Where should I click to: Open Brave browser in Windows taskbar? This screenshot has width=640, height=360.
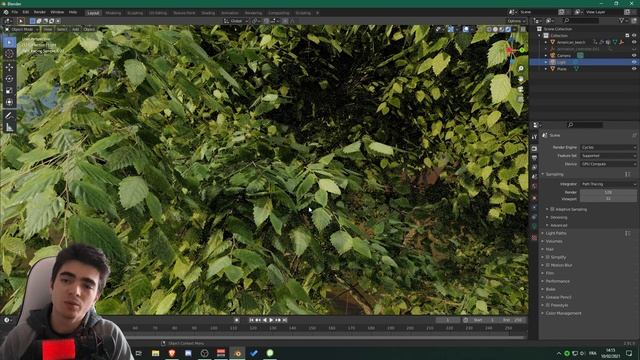[171, 353]
